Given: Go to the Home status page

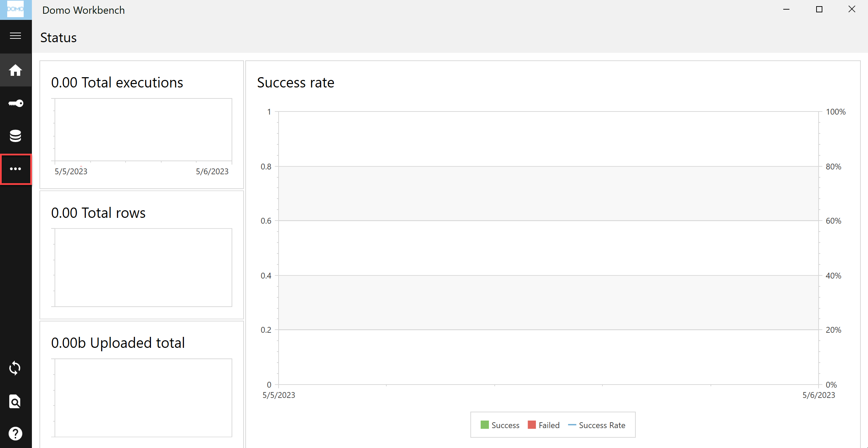Looking at the screenshot, I should [16, 70].
